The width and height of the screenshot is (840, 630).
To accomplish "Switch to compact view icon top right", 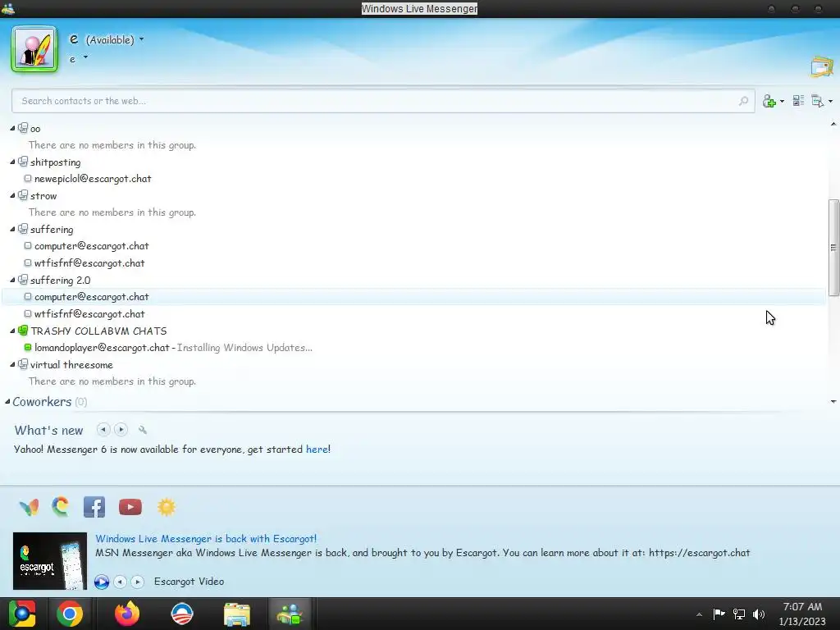I will point(822,66).
